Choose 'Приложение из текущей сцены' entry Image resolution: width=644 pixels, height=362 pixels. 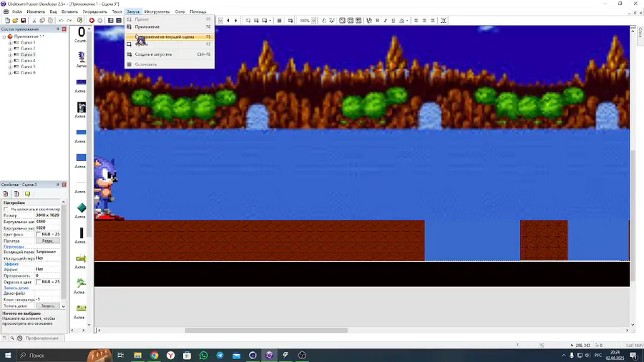pos(169,37)
